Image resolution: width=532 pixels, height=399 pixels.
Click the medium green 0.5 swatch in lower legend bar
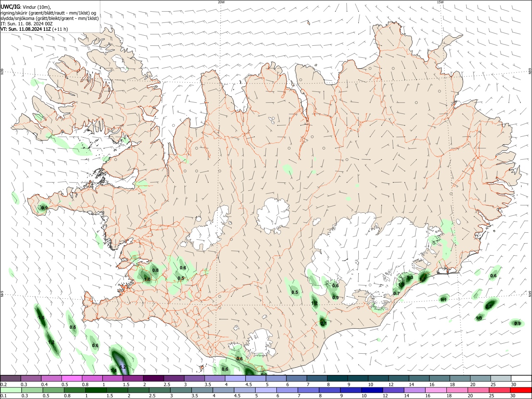pyautogui.click(x=54, y=390)
